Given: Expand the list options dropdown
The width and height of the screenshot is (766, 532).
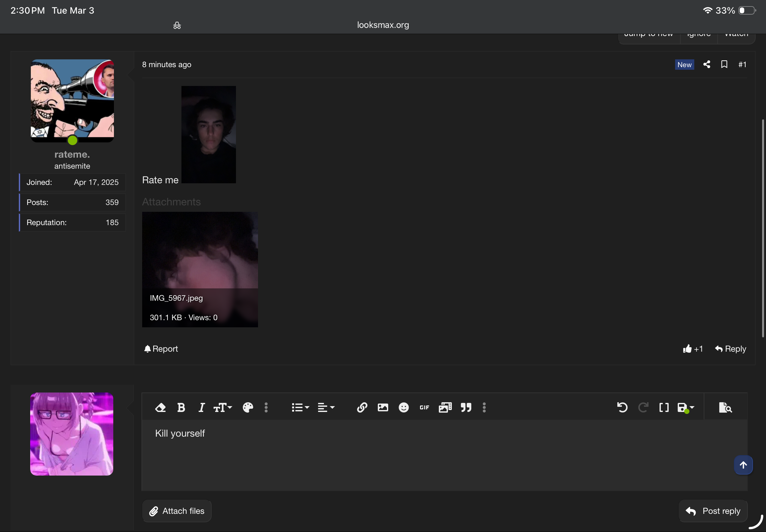Looking at the screenshot, I should pos(300,407).
